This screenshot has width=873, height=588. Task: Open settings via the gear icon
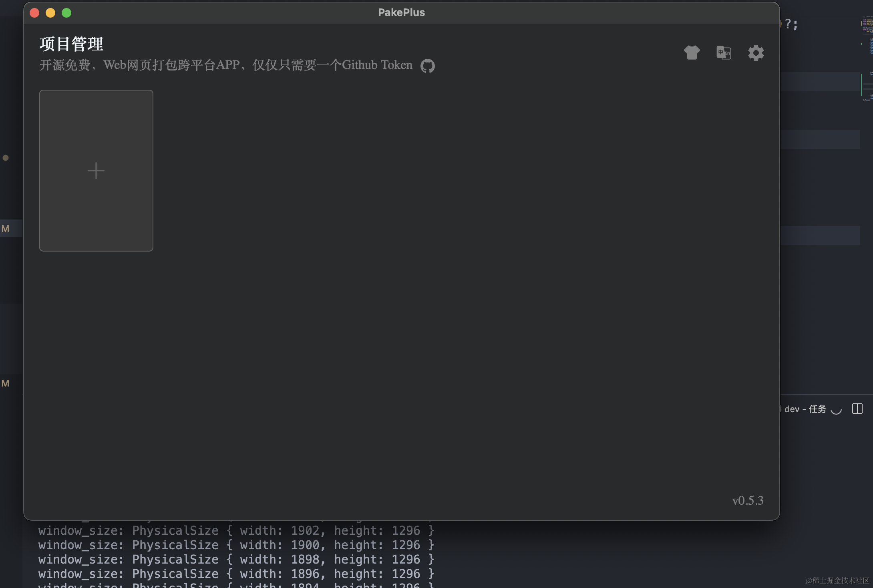click(756, 52)
